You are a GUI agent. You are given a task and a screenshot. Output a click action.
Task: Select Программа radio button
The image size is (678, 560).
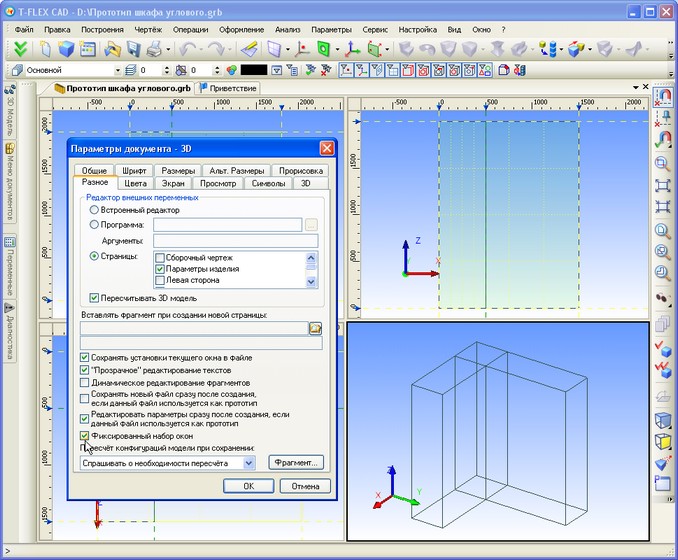pyautogui.click(x=94, y=225)
